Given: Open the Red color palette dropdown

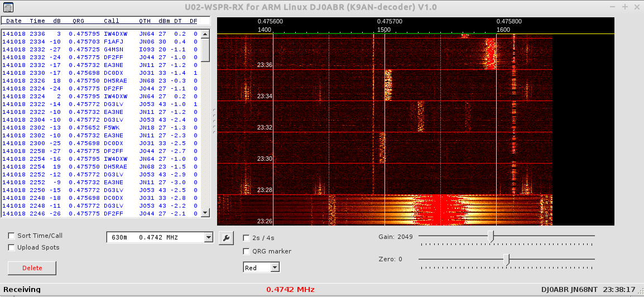Looking at the screenshot, I should click(x=261, y=267).
